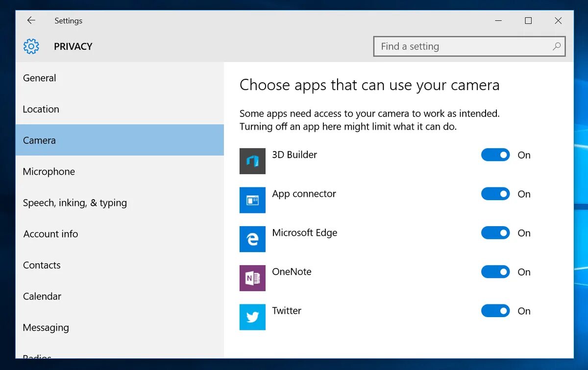
Task: Click the Microsoft Edge label
Action: pyautogui.click(x=304, y=233)
